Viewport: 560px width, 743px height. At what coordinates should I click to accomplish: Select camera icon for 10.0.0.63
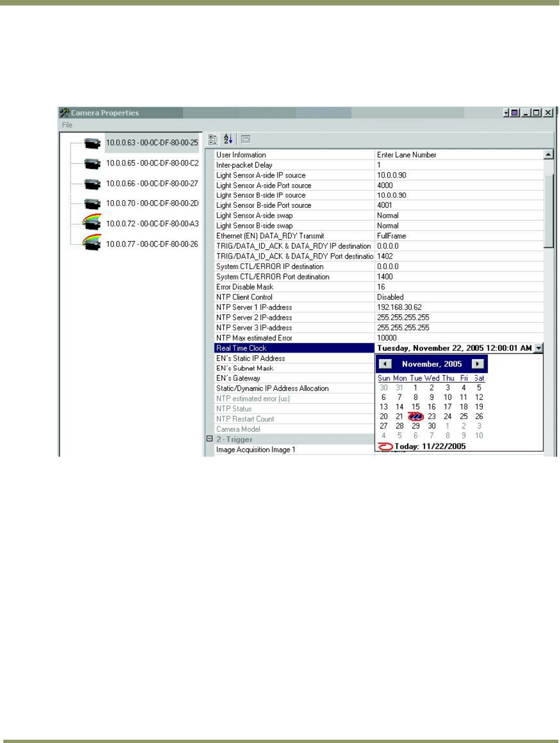point(93,143)
